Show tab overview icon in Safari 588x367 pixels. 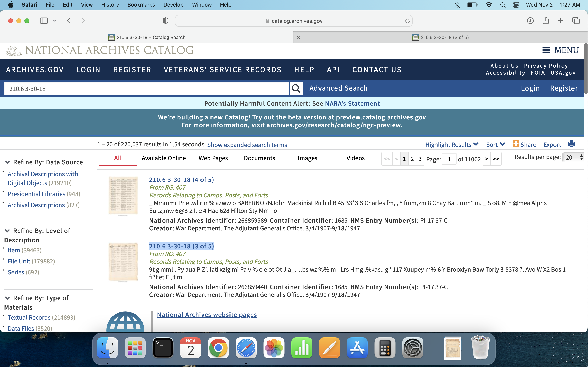tap(576, 21)
